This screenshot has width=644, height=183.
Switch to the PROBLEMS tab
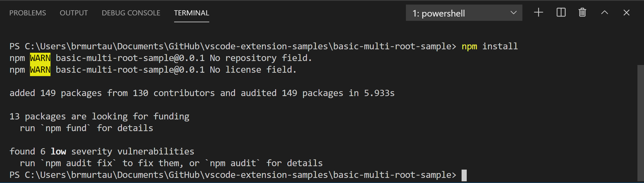point(27,13)
